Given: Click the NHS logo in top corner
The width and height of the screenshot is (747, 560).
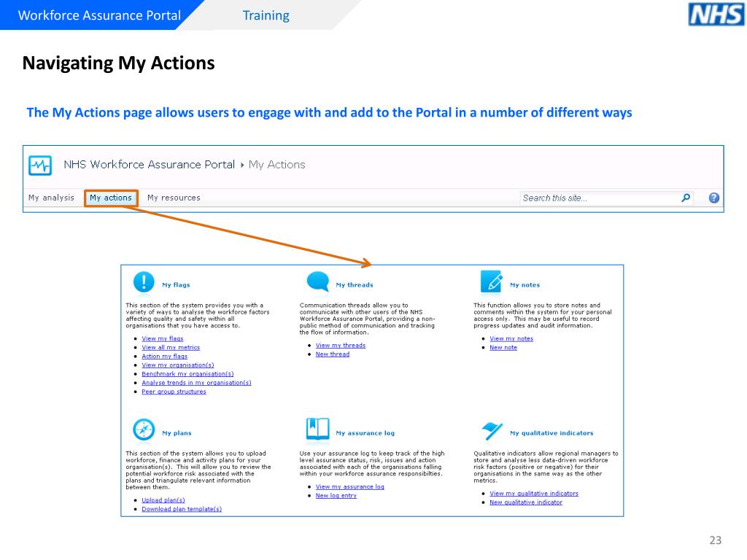Looking at the screenshot, I should pos(716,15).
